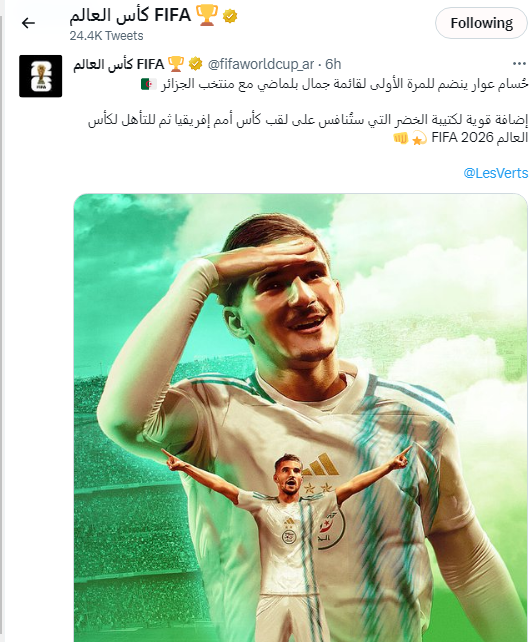The image size is (532, 642).
Task: Click the shooting star emoji in tweet
Action: 419,138
